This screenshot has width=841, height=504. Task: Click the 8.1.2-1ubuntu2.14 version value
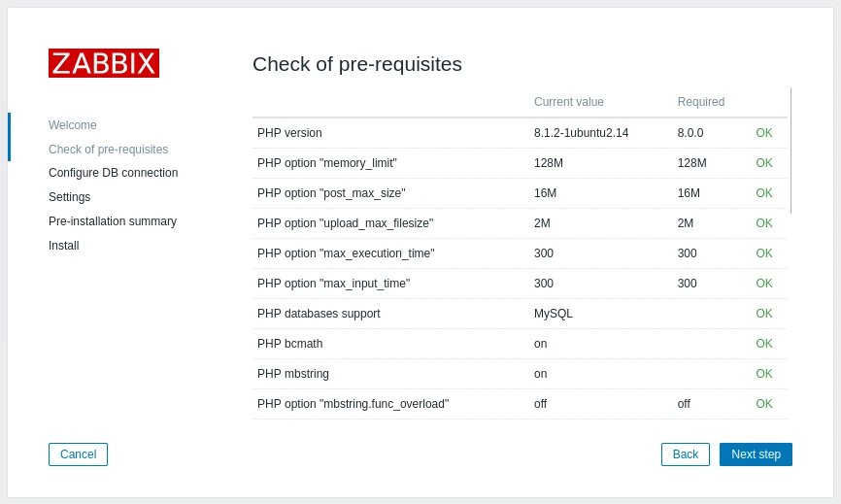[581, 132]
